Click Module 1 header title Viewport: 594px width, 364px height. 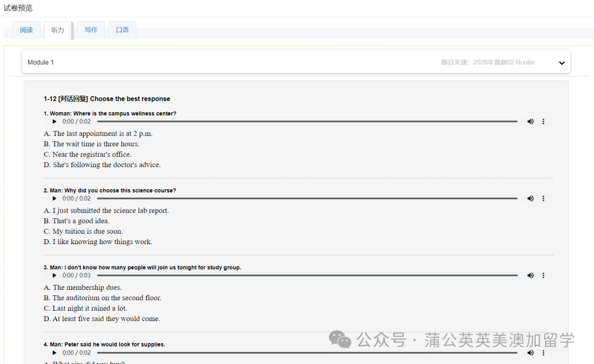41,63
